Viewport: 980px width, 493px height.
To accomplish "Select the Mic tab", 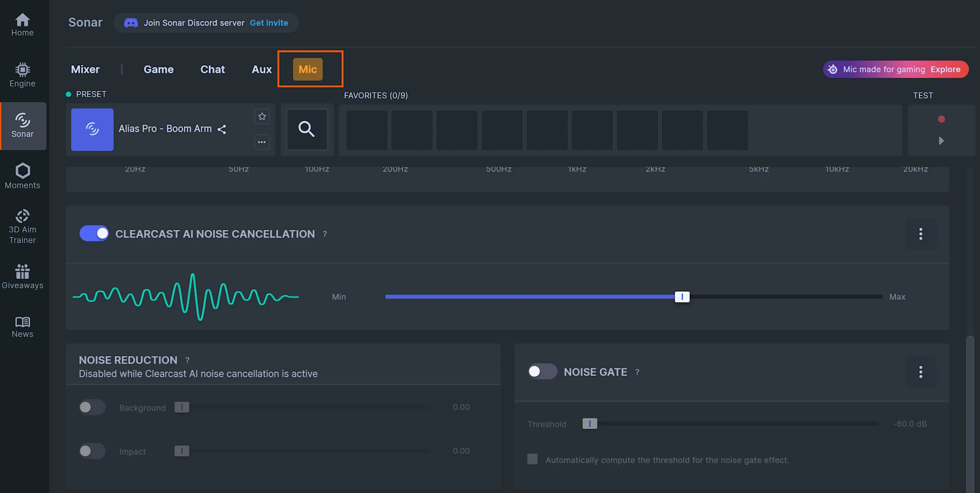I will (x=308, y=69).
